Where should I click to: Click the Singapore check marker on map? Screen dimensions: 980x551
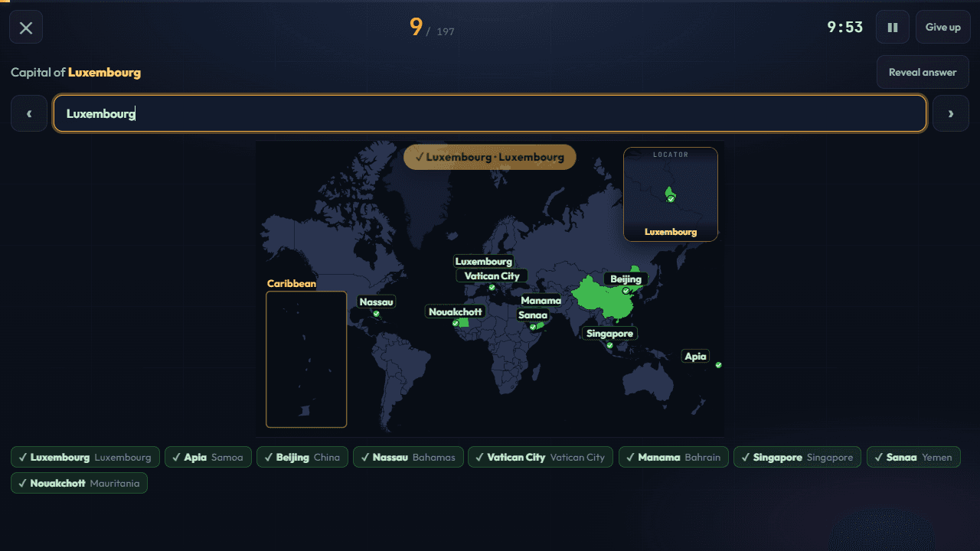(x=609, y=345)
